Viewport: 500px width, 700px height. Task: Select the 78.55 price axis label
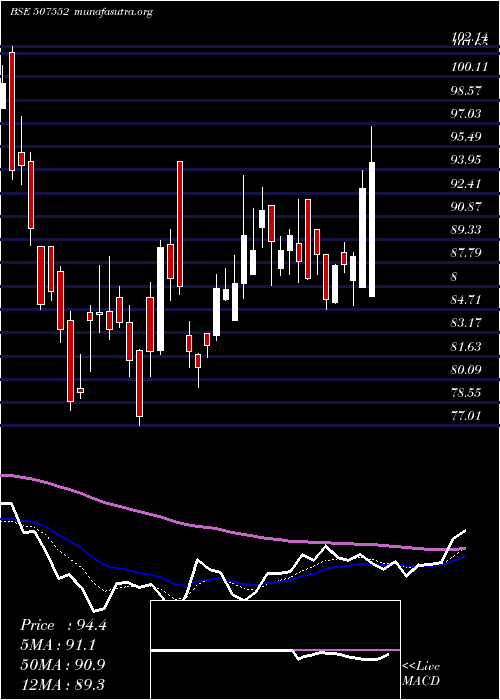(x=467, y=393)
